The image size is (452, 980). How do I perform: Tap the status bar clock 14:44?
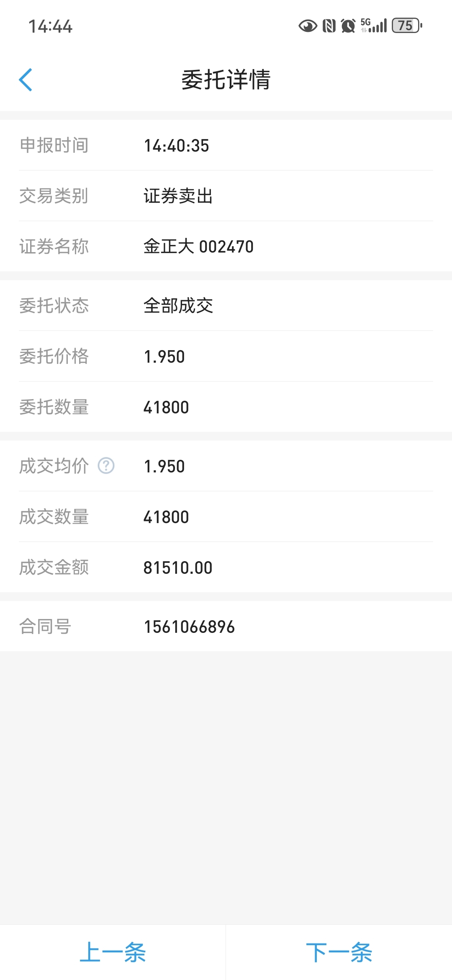50,26
